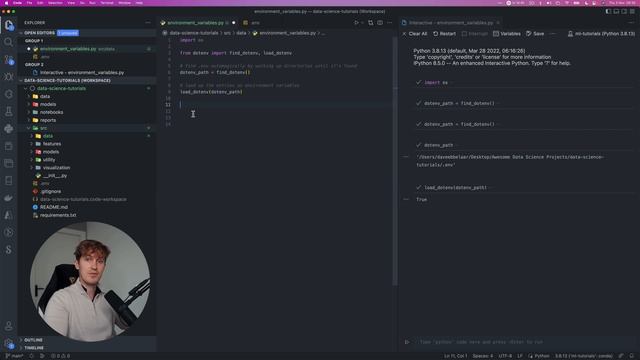Image resolution: width=640 pixels, height=360 pixels.
Task: Toggle the panel layout icon in title bar
Action: [x=616, y=11]
